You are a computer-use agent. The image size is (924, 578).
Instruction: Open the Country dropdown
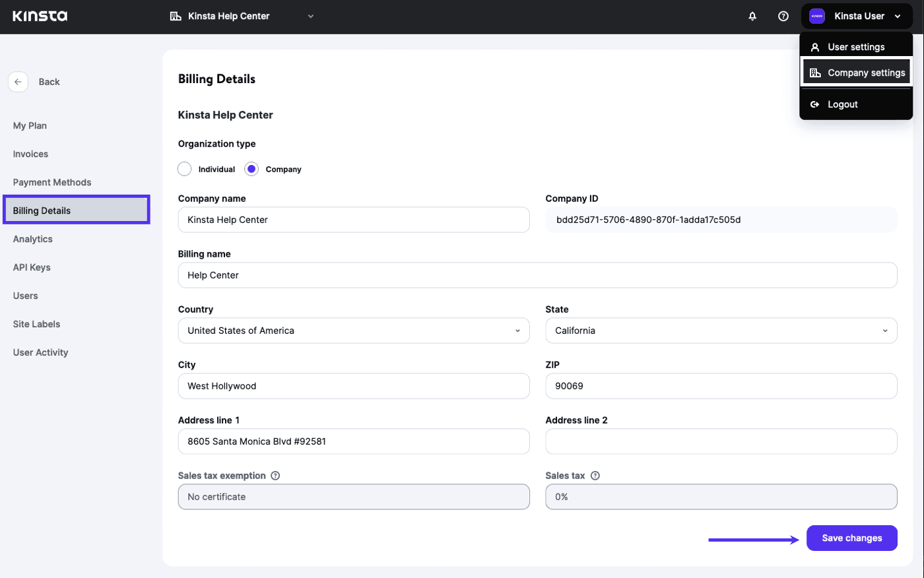[354, 331]
